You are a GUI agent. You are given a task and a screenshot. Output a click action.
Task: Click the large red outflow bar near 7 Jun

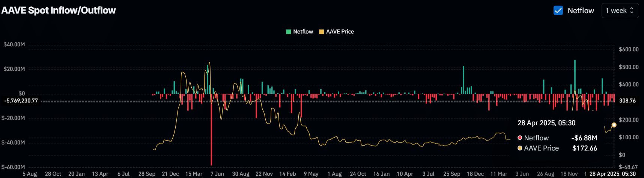pyautogui.click(x=211, y=129)
